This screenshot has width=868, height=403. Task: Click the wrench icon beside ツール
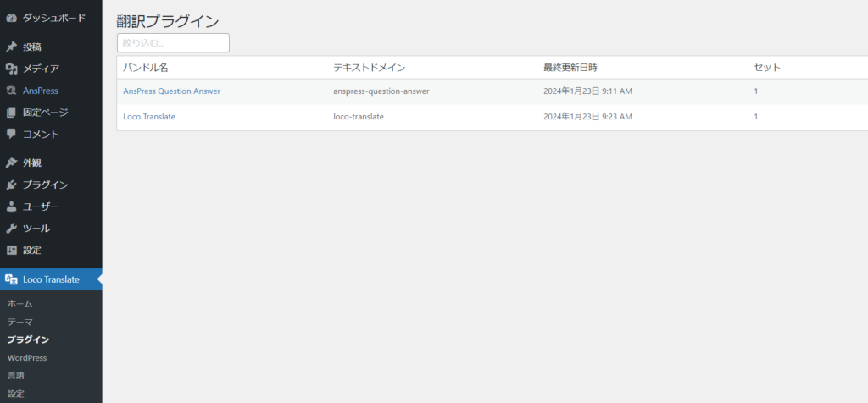11,229
